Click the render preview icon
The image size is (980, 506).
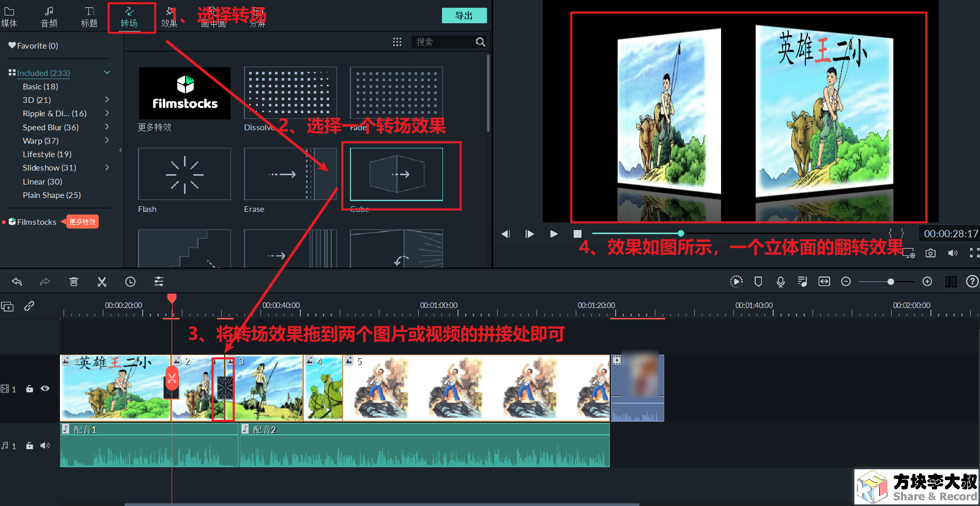pyautogui.click(x=736, y=281)
